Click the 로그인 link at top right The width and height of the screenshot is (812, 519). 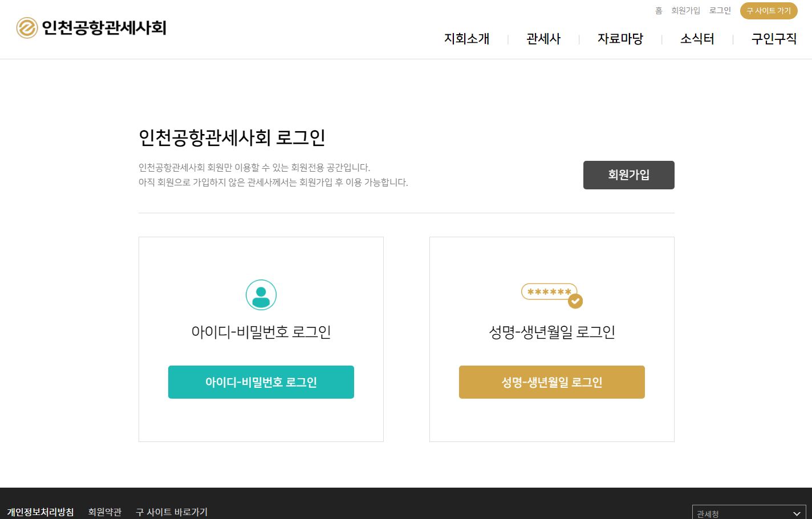[720, 11]
